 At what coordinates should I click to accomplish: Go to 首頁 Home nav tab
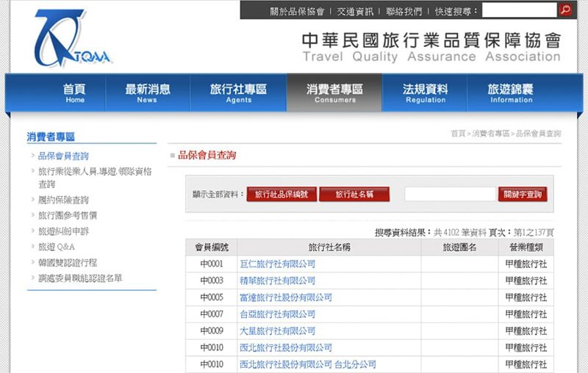[74, 93]
